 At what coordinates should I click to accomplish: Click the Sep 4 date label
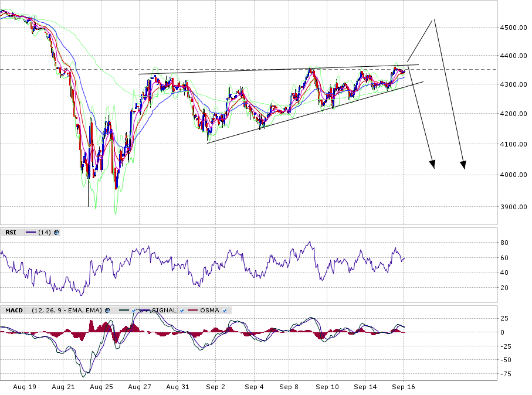coord(254,387)
